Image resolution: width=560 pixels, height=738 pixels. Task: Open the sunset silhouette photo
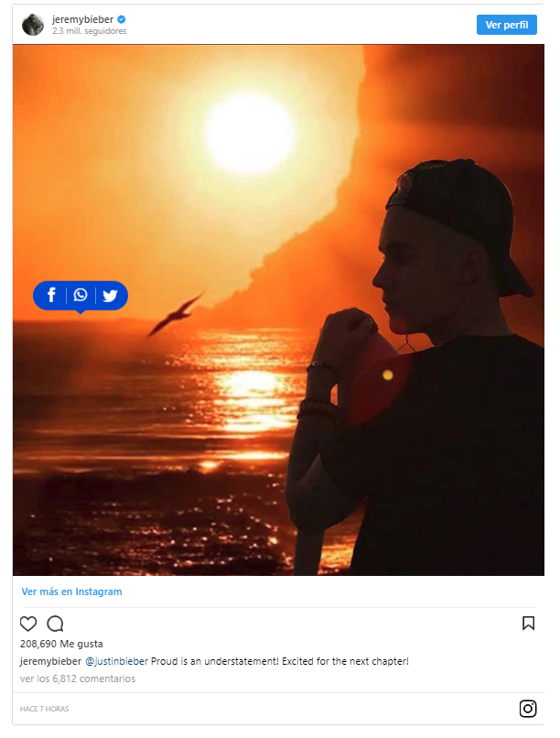pos(278,309)
